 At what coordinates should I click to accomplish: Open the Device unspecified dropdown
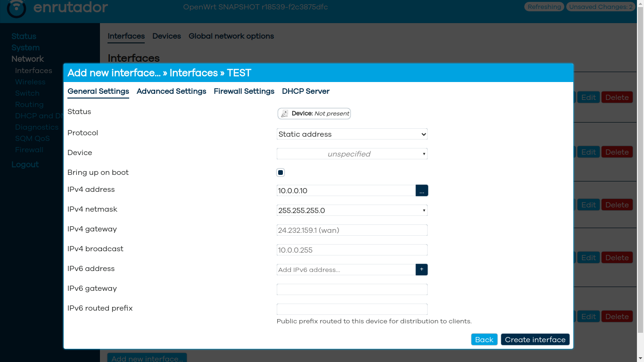tap(352, 154)
